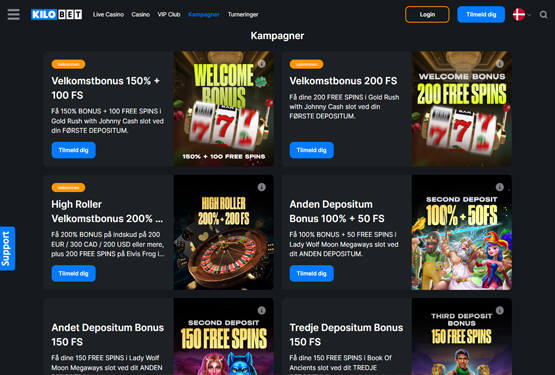The width and height of the screenshot is (555, 375).
Task: Click the Kampagner page heading
Action: pos(278,36)
